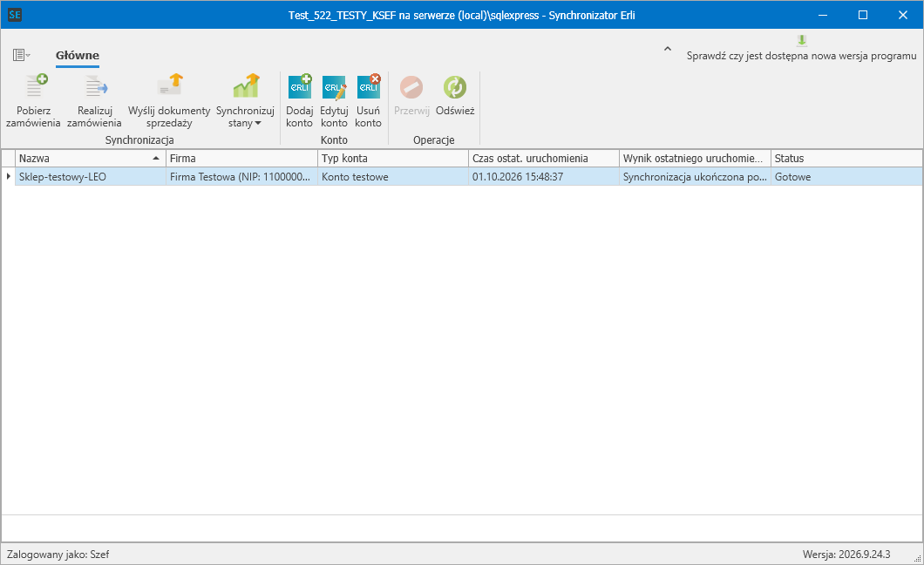
Task: Click the Synchronizacja ukończona result cell
Action: tap(696, 177)
